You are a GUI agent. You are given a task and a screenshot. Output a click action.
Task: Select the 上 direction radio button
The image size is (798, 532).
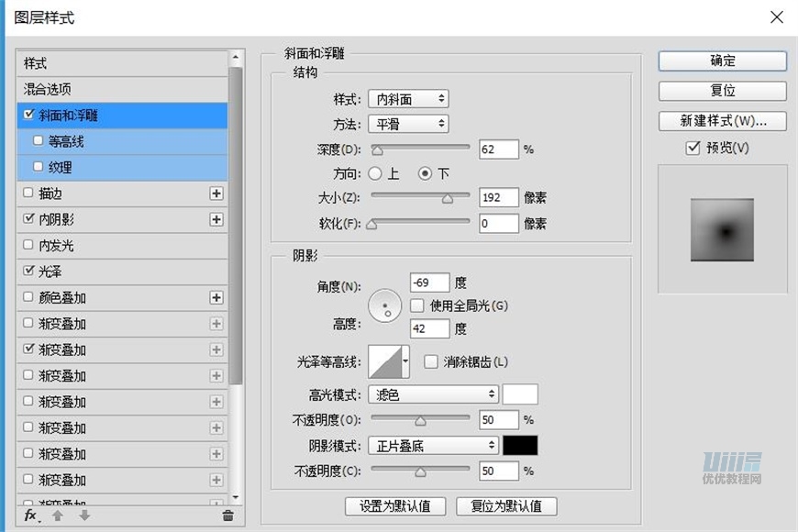coord(375,173)
